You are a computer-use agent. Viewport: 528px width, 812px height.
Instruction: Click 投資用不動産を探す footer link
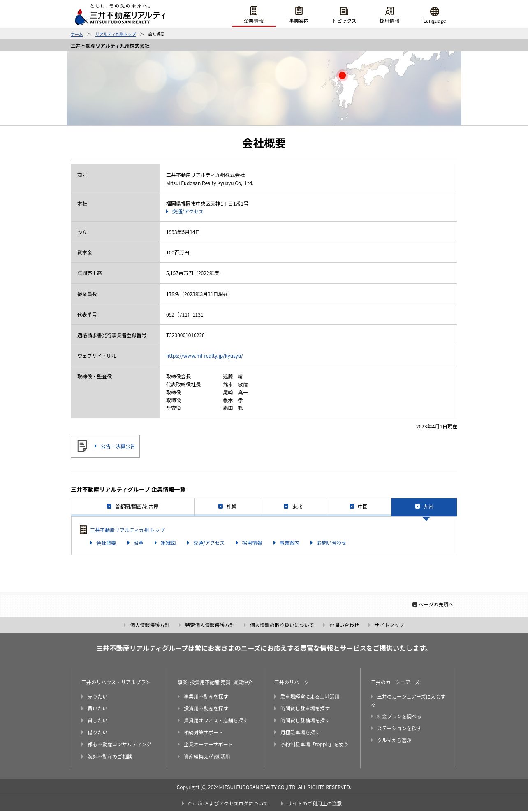click(206, 708)
